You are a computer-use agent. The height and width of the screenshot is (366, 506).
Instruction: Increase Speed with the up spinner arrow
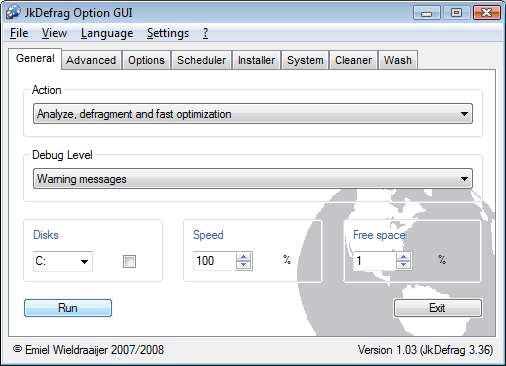point(243,257)
